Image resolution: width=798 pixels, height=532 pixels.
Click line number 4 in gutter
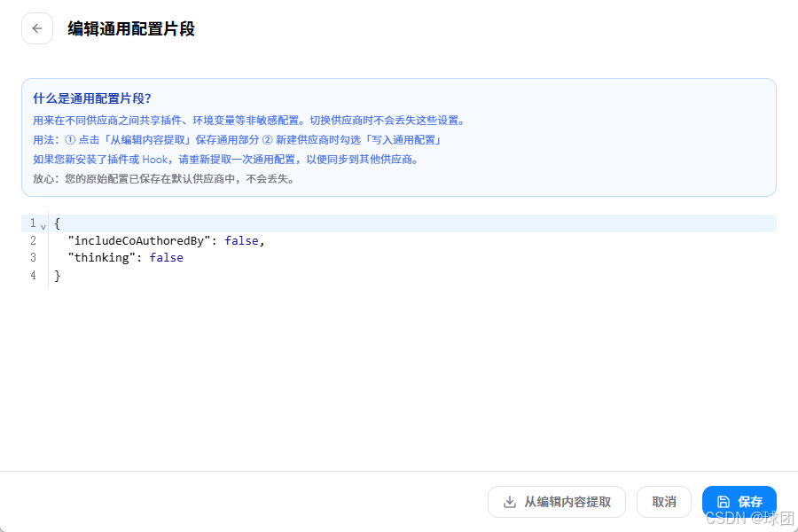pyautogui.click(x=33, y=276)
